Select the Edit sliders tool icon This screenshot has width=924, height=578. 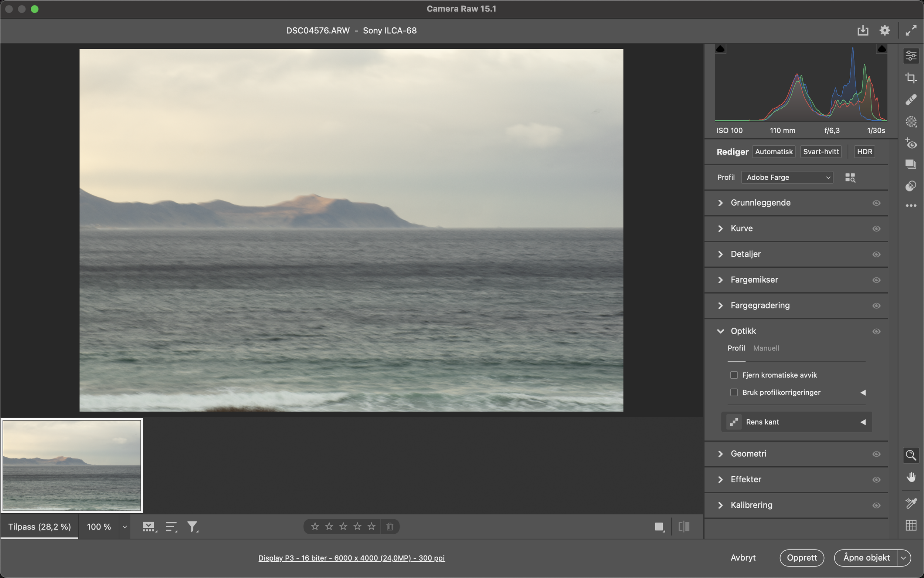coord(911,56)
